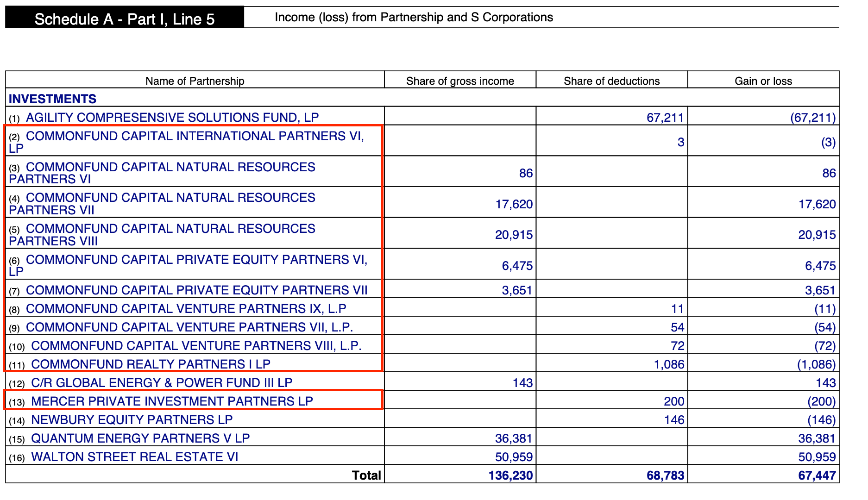Select Commonfund Capital Private Equity Partners VII name
This screenshot has width=868, height=500.
coord(197,290)
